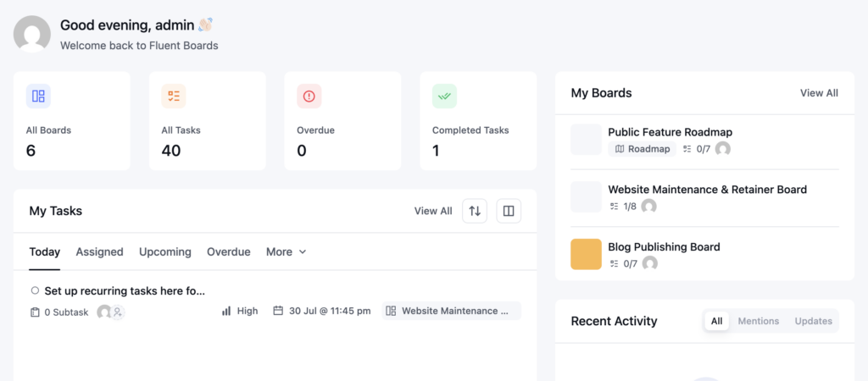Click View All in My Boards
The height and width of the screenshot is (381, 868).
[820, 93]
